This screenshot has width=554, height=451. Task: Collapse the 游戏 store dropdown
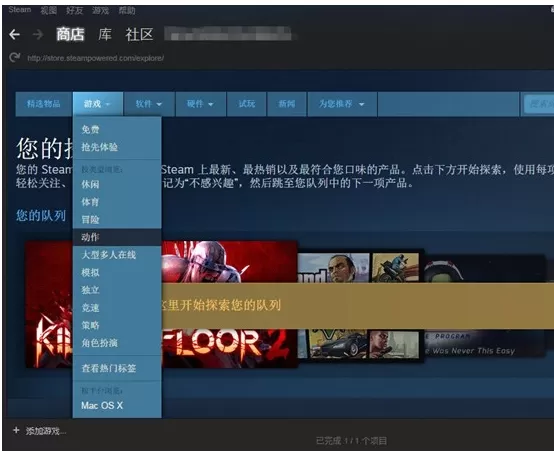coord(98,104)
